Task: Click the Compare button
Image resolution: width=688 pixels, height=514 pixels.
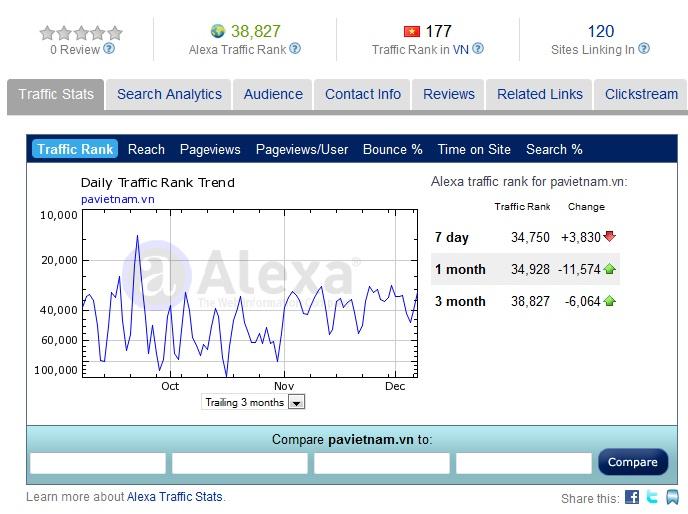Action: tap(633, 462)
